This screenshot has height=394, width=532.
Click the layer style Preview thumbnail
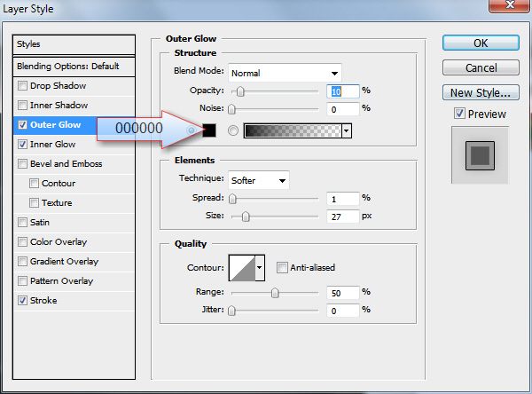pyautogui.click(x=480, y=155)
